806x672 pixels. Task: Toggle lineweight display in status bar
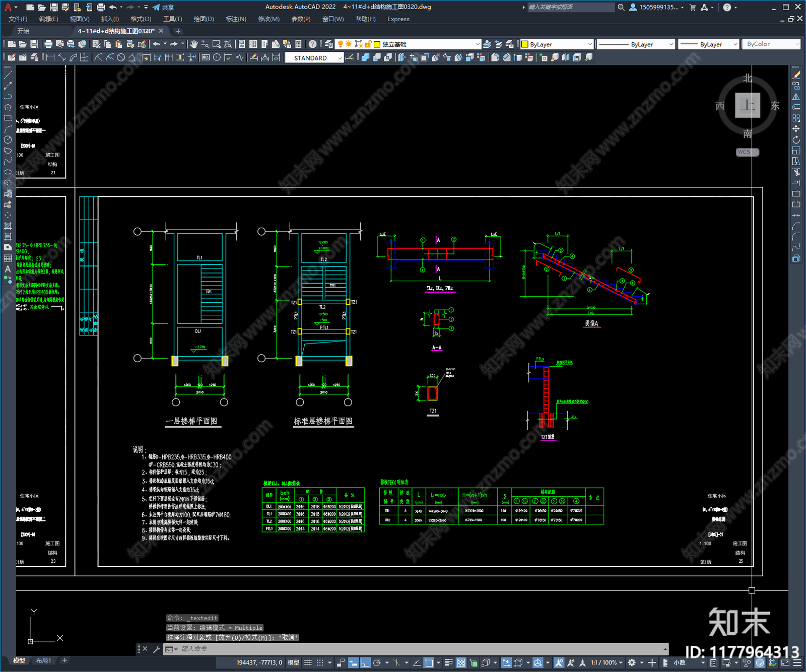[448, 662]
